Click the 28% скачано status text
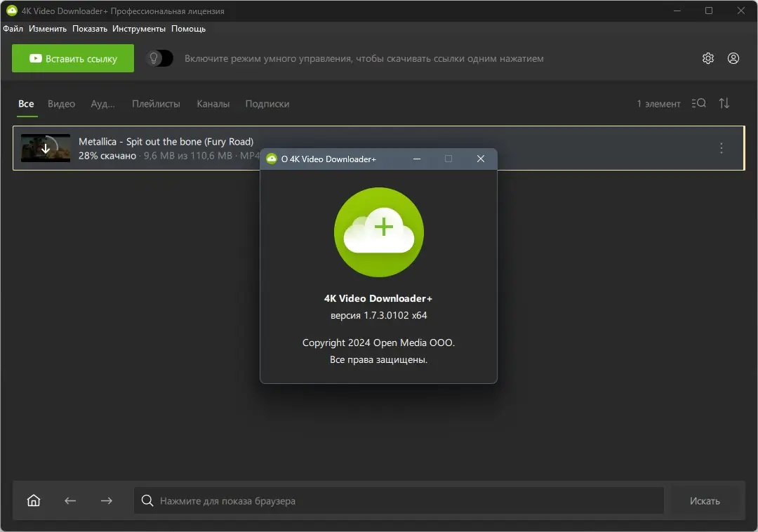This screenshot has height=532, width=758. point(107,156)
